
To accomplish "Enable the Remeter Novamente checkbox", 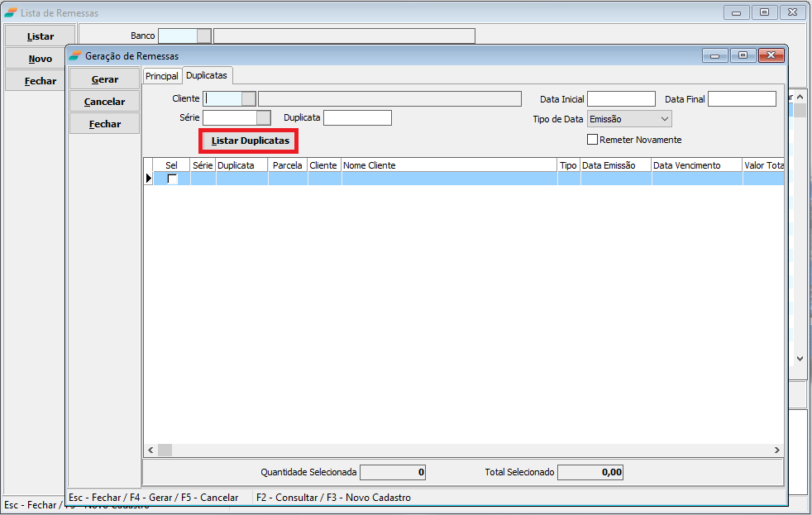I will click(x=592, y=140).
